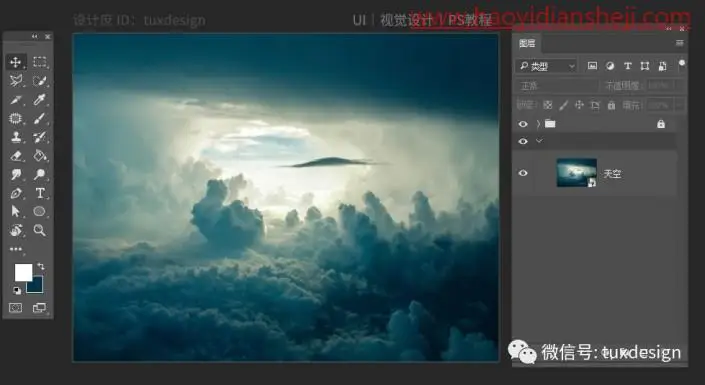Screen dimensions: 705x385
Task: Toggle Quick Mask mode
Action: [16, 308]
